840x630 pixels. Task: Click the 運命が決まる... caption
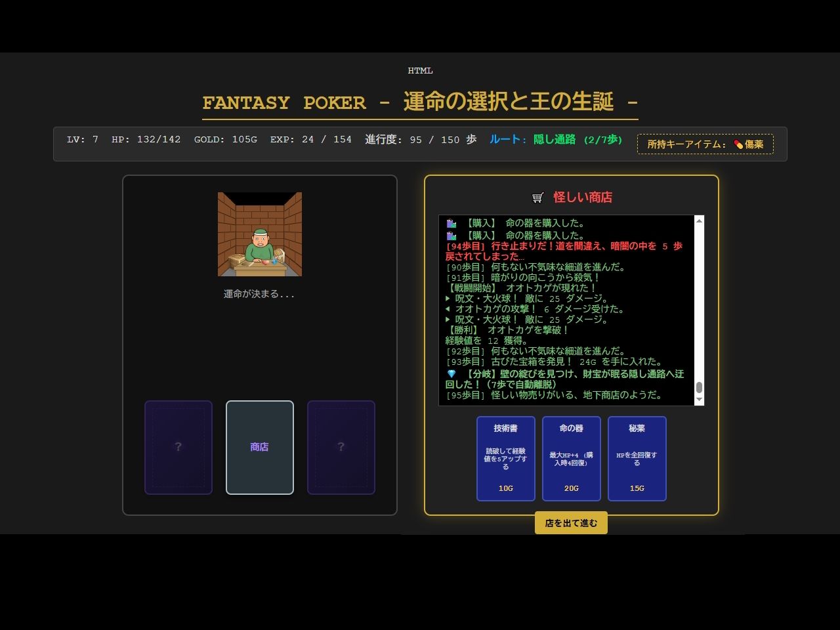pyautogui.click(x=259, y=294)
